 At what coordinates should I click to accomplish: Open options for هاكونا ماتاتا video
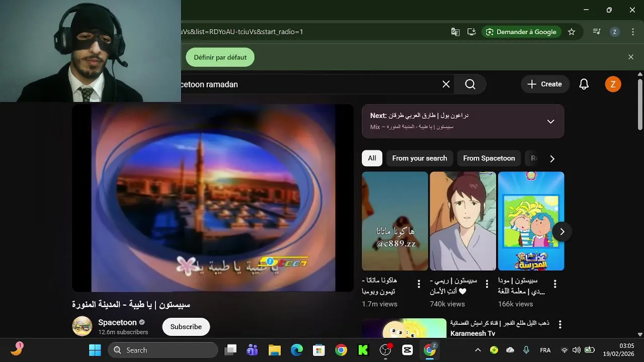(x=419, y=284)
